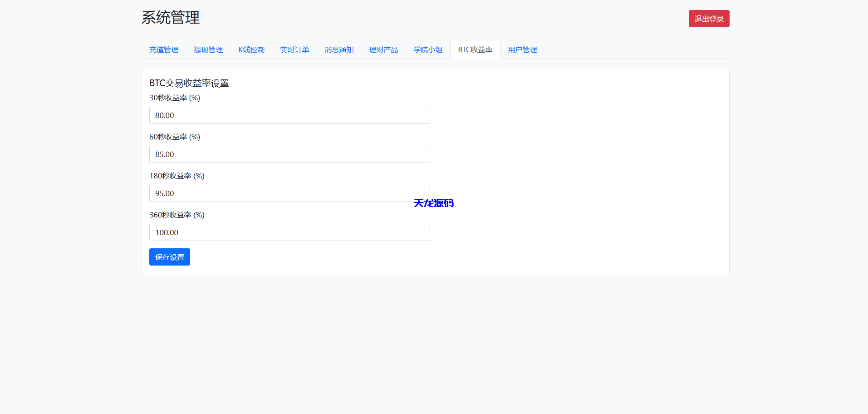
Task: View the 学院小组 tab
Action: (x=428, y=50)
